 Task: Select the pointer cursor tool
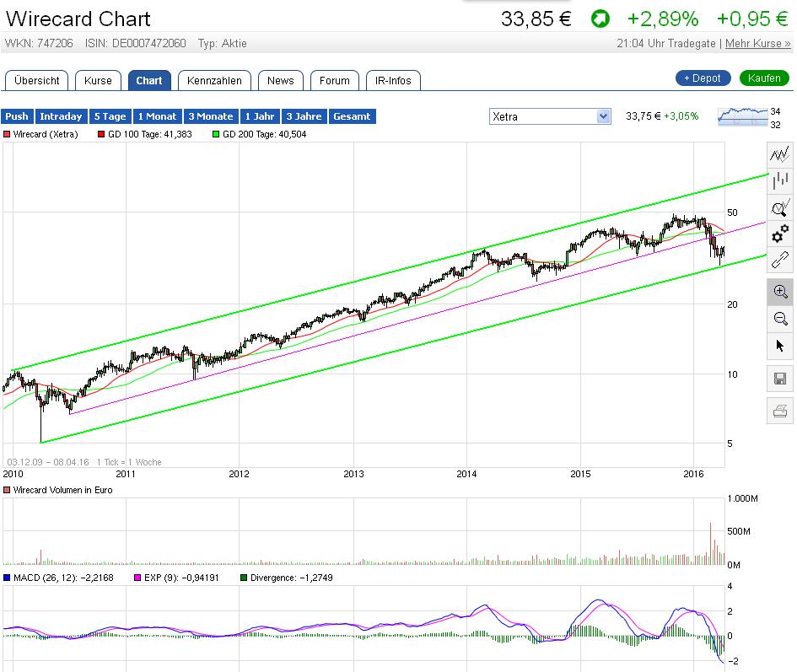[x=779, y=346]
